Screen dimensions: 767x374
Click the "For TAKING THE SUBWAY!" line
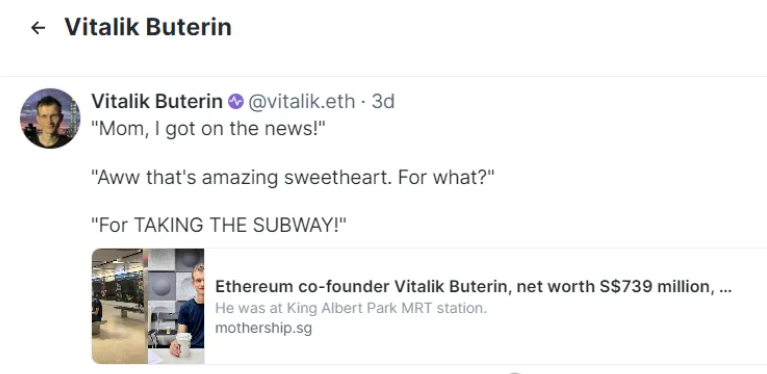tap(219, 225)
